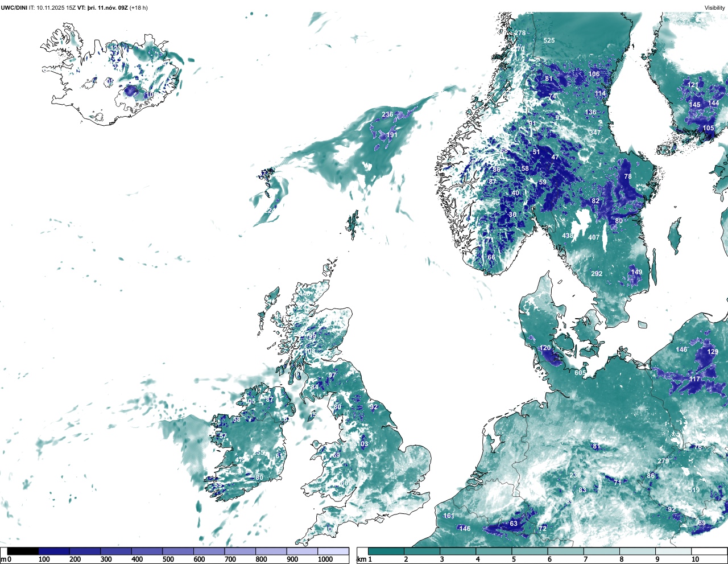Click the '525' visibility value in northern Sweden
This screenshot has height=564, width=728.
[x=549, y=40]
